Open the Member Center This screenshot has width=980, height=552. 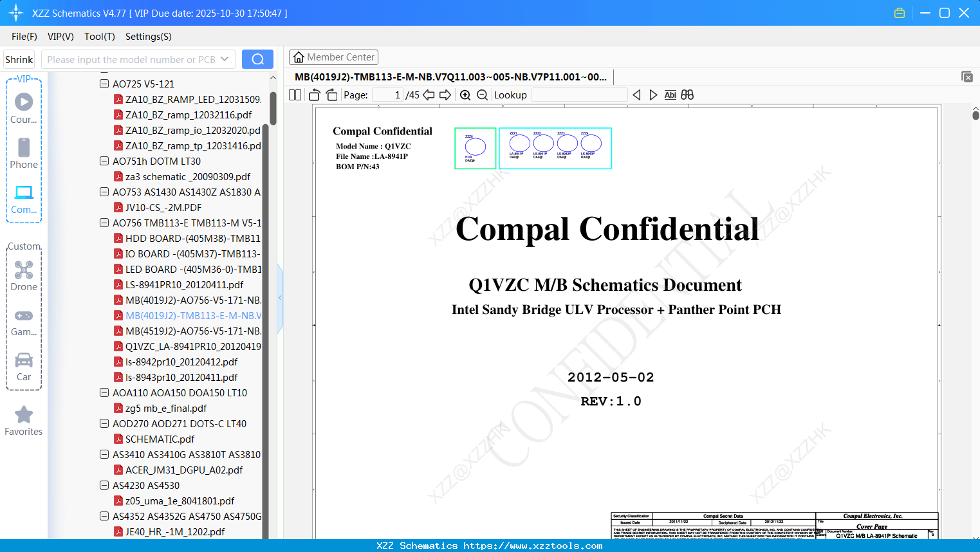tap(333, 57)
